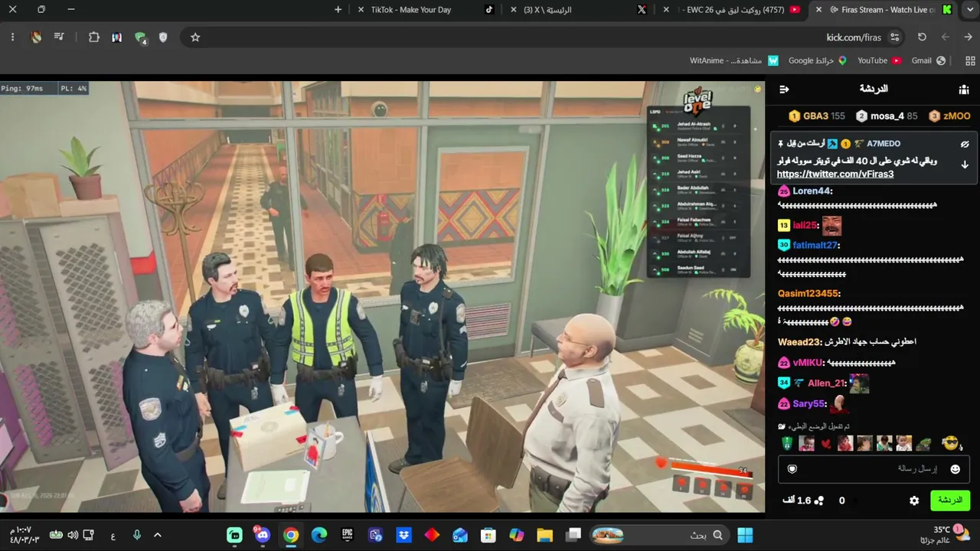
Task: Open Loren44's chat profile
Action: 812,191
